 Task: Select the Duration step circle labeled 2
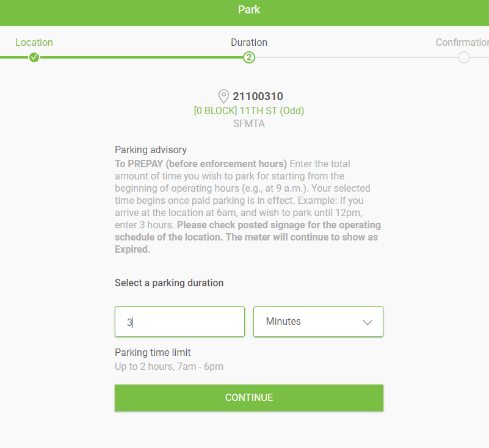coord(249,57)
